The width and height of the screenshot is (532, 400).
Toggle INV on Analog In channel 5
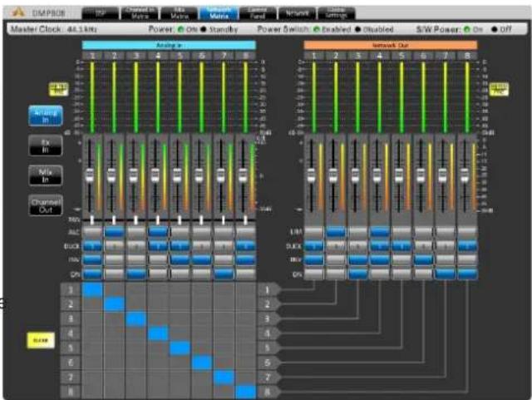coord(180,259)
